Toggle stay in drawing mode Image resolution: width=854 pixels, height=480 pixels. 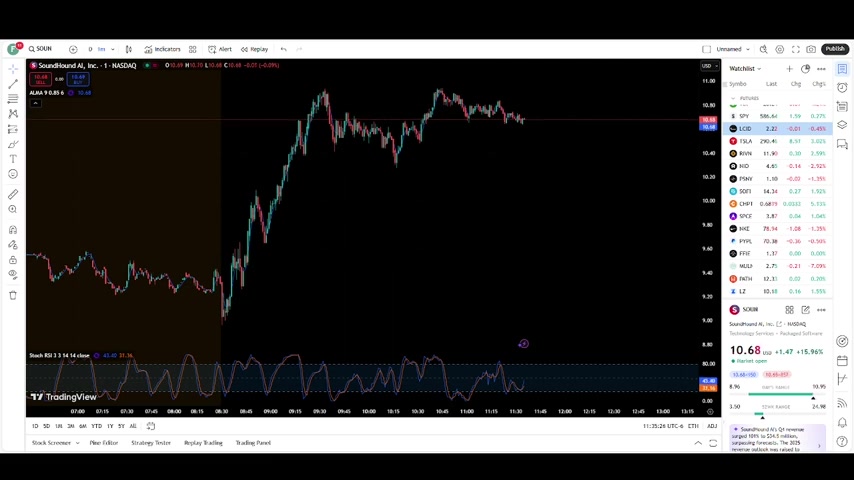coord(13,245)
